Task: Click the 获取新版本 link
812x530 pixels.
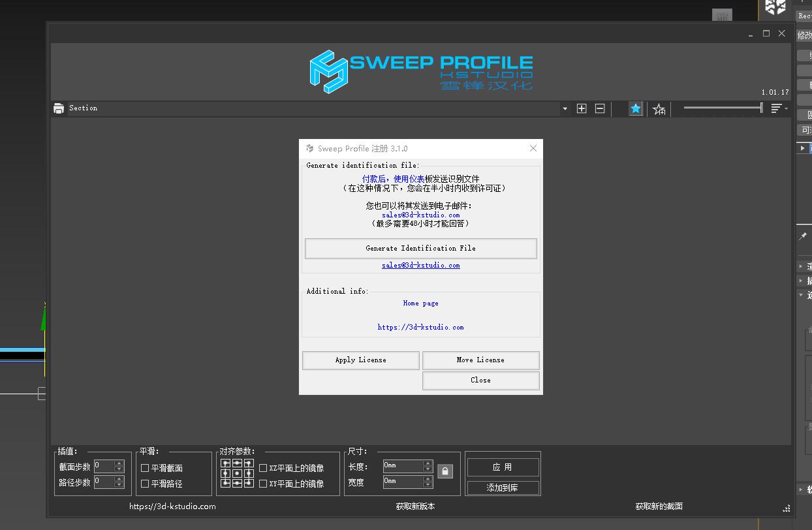Action: click(415, 507)
